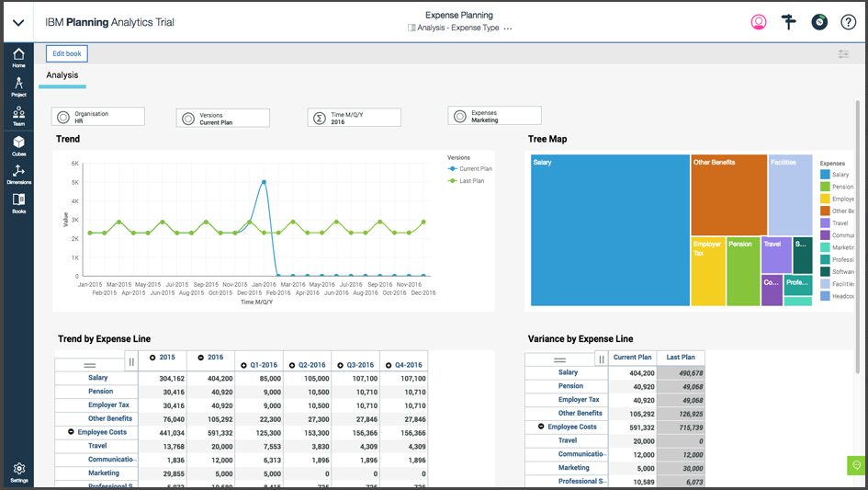Open the Team section icon
Image resolution: width=868 pixels, height=490 pixels.
(x=18, y=116)
